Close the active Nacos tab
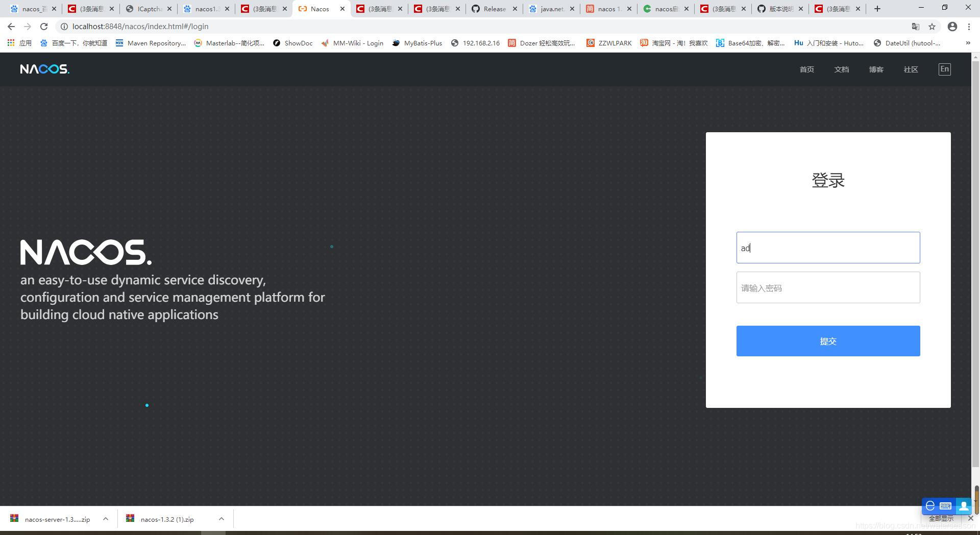The image size is (980, 535). [x=342, y=9]
